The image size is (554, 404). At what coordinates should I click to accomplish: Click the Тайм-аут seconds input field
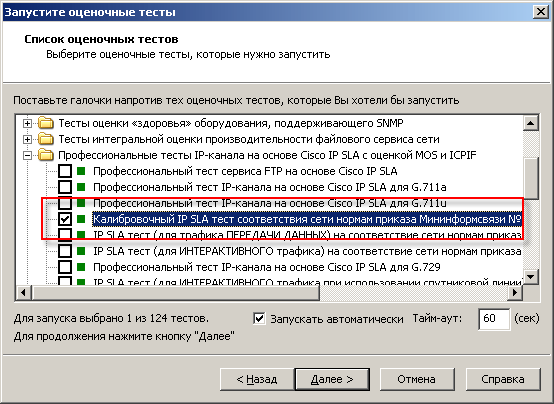point(494,319)
